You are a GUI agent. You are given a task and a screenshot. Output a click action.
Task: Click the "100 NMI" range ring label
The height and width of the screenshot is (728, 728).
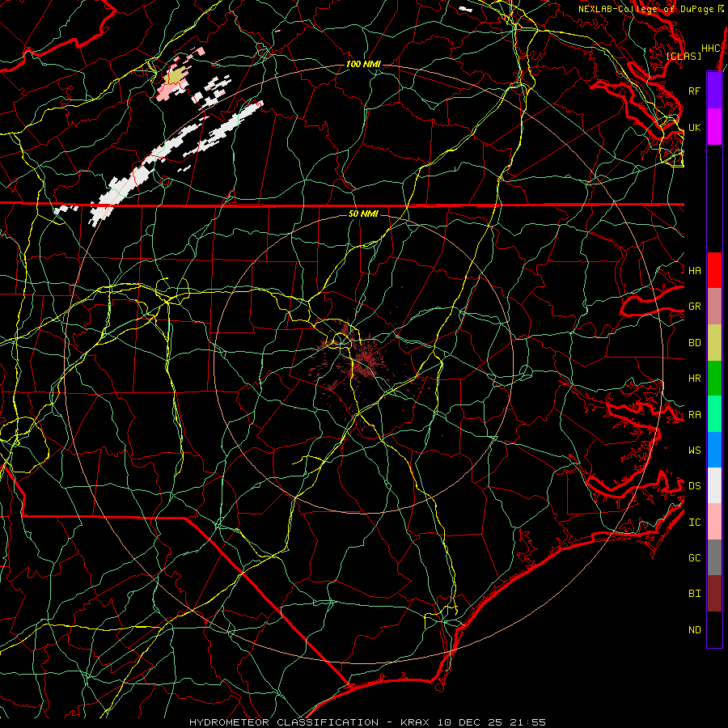363,64
